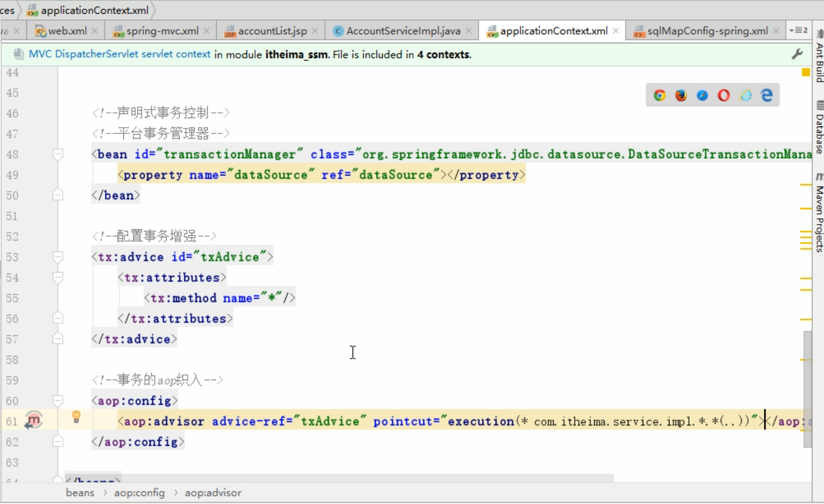Open in Opera browser icon
The image size is (824, 504).
pyautogui.click(x=724, y=95)
